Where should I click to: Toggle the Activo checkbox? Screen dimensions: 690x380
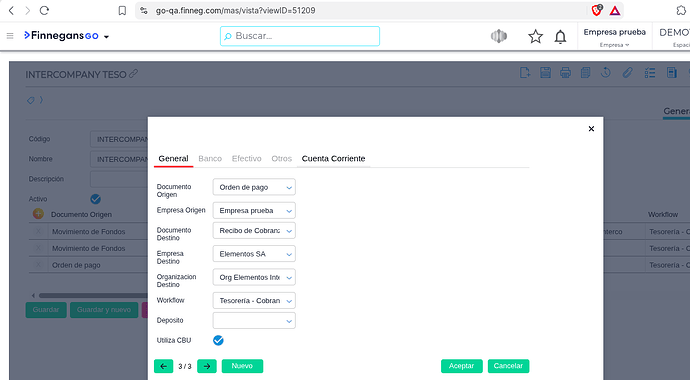point(95,199)
